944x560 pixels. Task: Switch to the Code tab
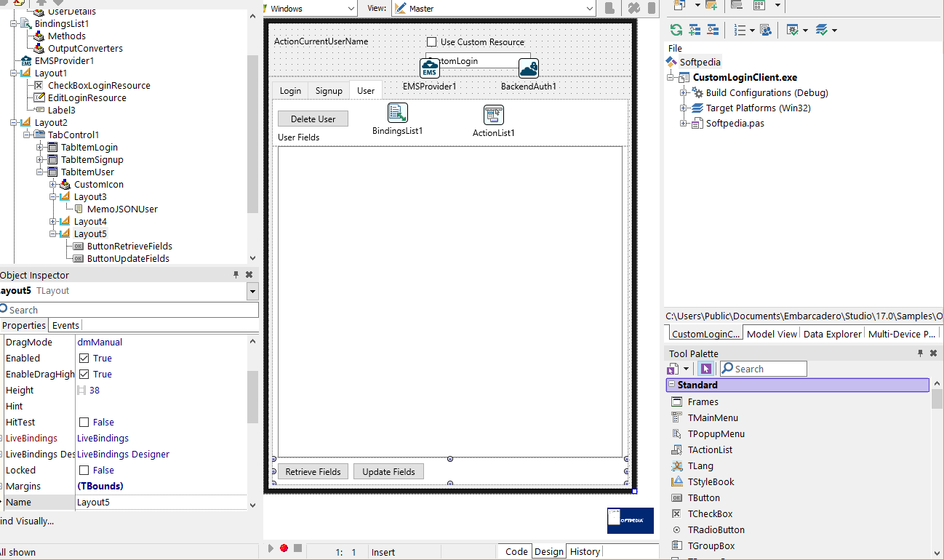(x=516, y=551)
